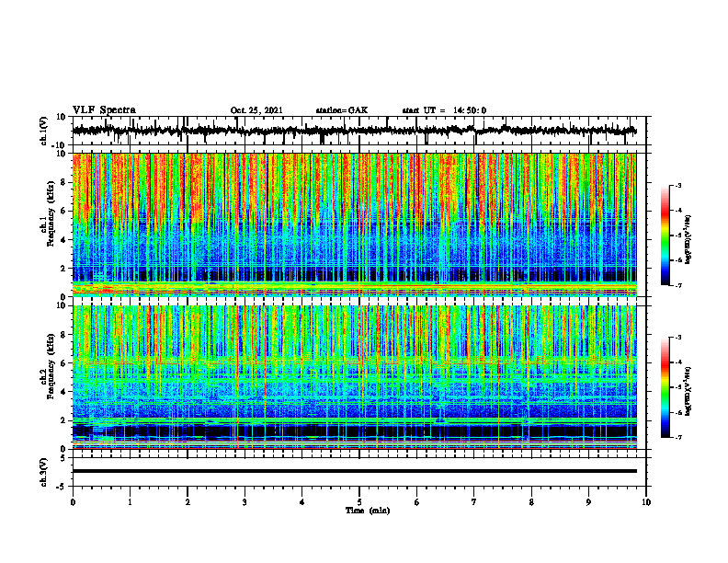Click the 'ch.1(V)' waveform axis label
The width and height of the screenshot is (728, 563).
click(43, 131)
